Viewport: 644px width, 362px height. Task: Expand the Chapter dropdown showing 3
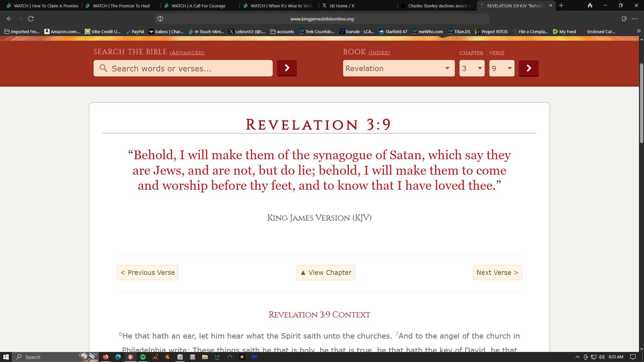[x=472, y=68]
